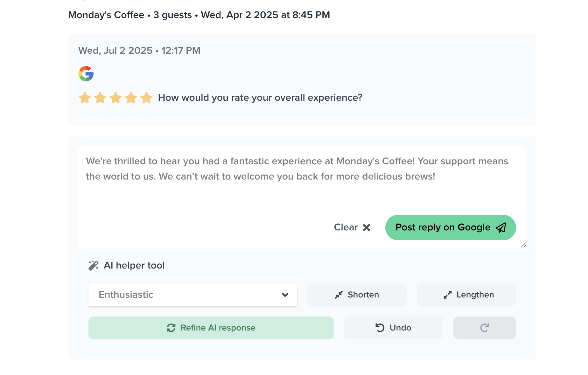Click the X icon beside Clear
Screen dimensions: 588x375
click(367, 228)
